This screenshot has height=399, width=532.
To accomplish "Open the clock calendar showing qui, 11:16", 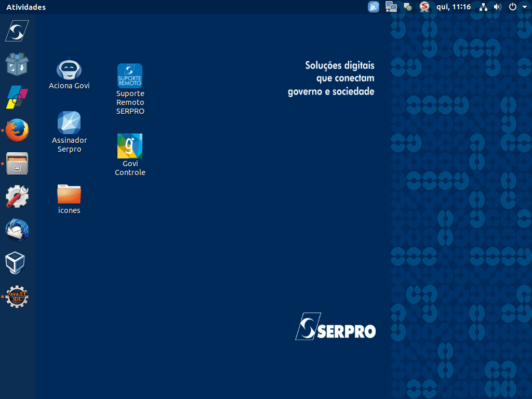I will [454, 7].
